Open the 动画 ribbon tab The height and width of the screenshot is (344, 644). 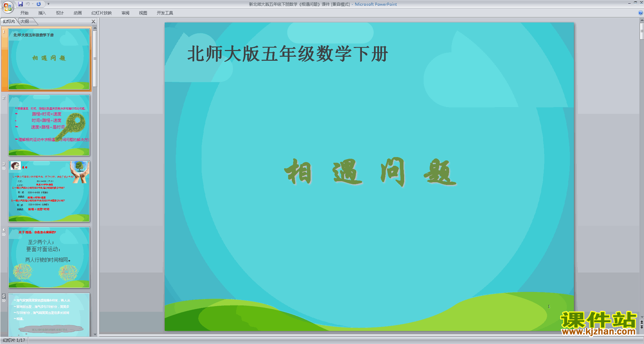coord(77,13)
